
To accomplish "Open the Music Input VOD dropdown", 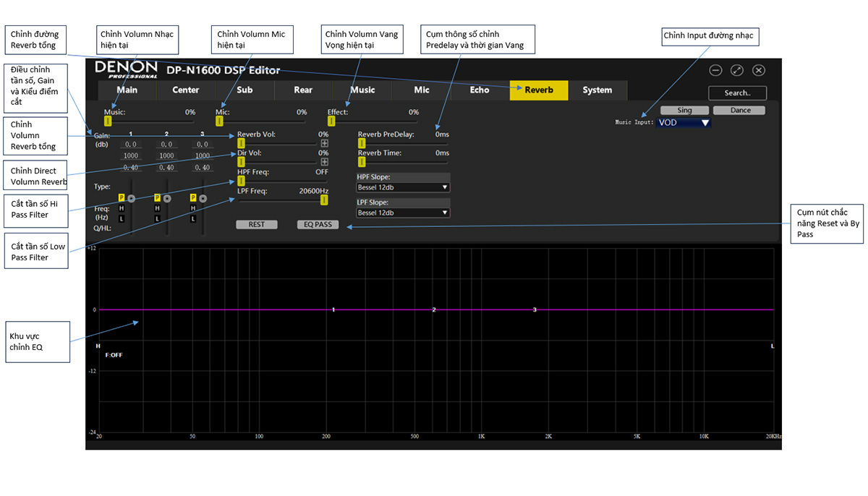I will click(684, 123).
